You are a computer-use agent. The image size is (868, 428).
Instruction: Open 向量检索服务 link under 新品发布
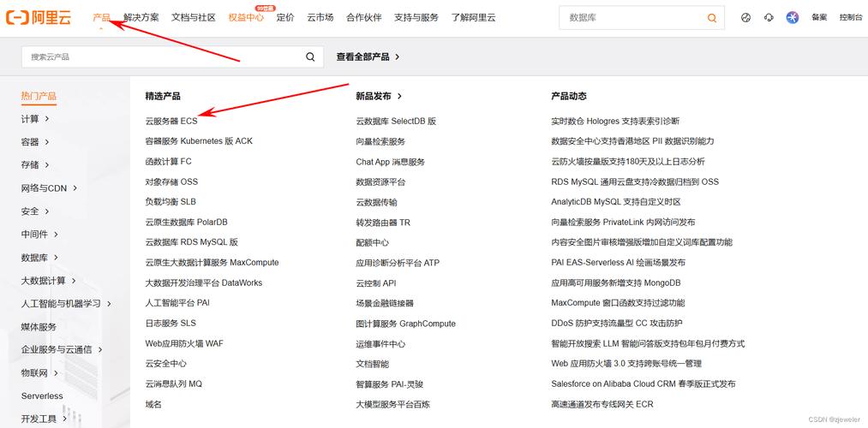pos(380,141)
